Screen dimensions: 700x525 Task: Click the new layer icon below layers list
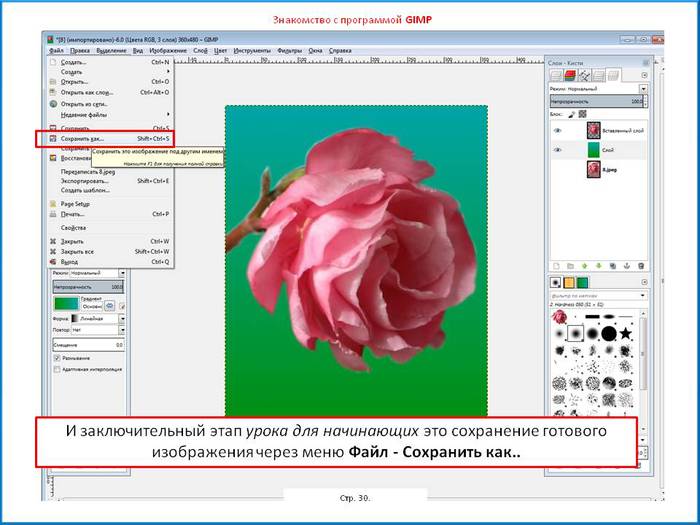click(556, 266)
